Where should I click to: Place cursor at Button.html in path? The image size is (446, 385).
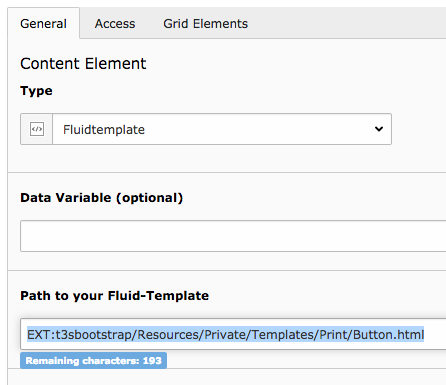(388, 334)
